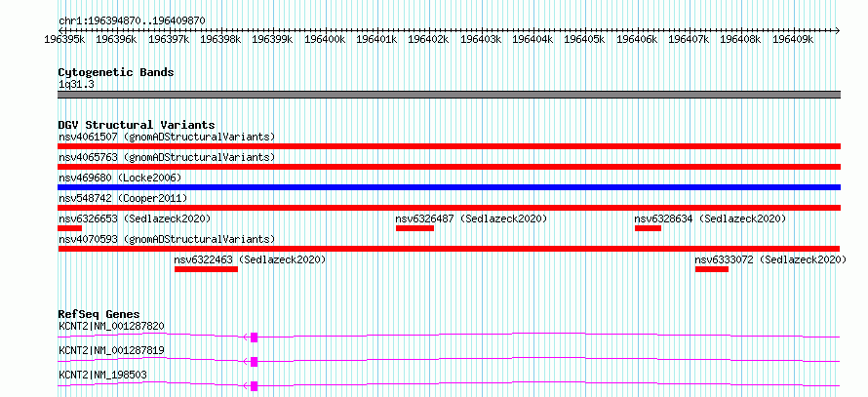Image resolution: width=868 pixels, height=397 pixels.
Task: Select the red bar under nsv6322463
Action: [x=206, y=269]
